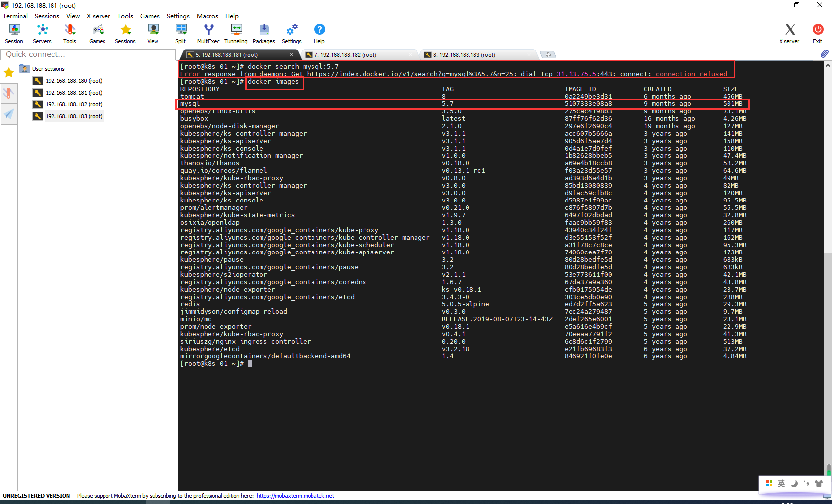This screenshot has width=832, height=504.
Task: Click session icon for 192.168.188.180
Action: pos(38,81)
